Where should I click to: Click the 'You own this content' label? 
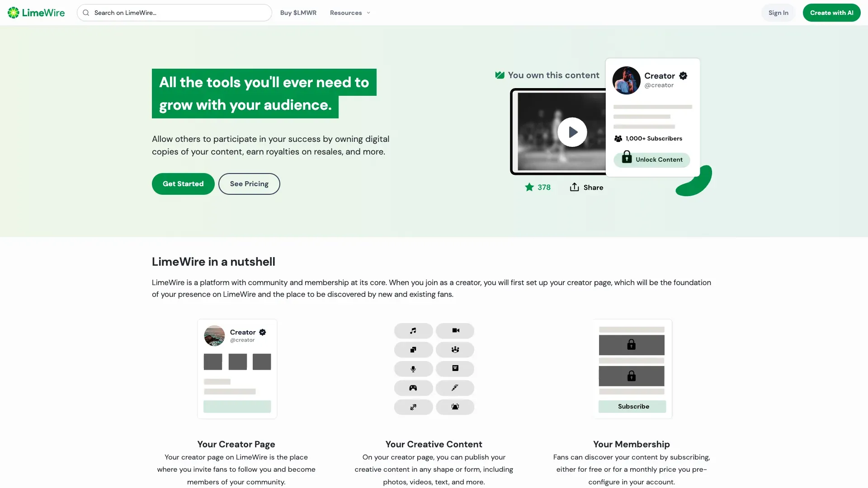pos(554,75)
